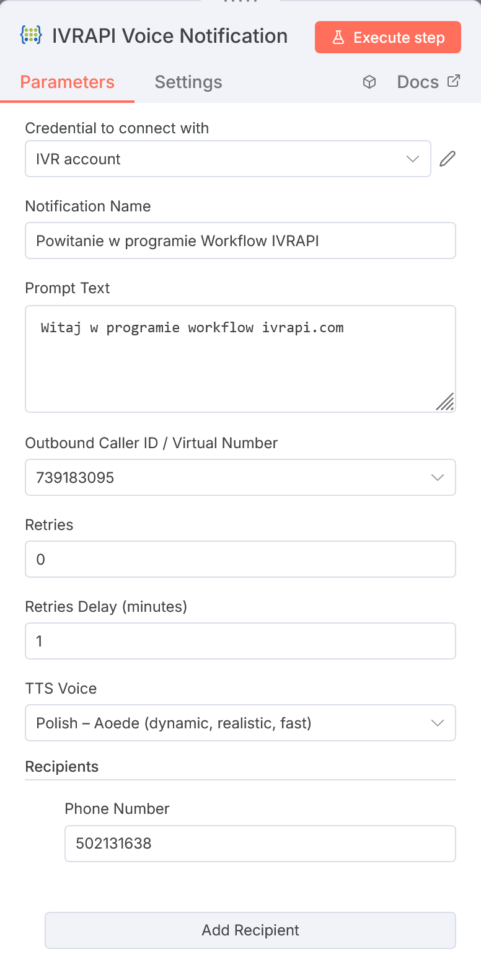Click the external link icon beside Docs
Image resolution: width=481 pixels, height=980 pixels.
pyautogui.click(x=453, y=80)
